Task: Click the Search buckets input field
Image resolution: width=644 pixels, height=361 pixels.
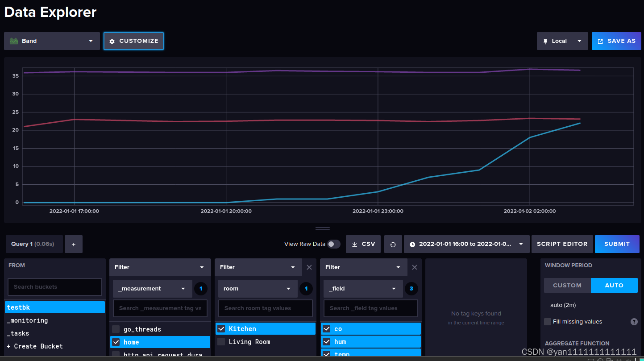Action: tap(54, 286)
